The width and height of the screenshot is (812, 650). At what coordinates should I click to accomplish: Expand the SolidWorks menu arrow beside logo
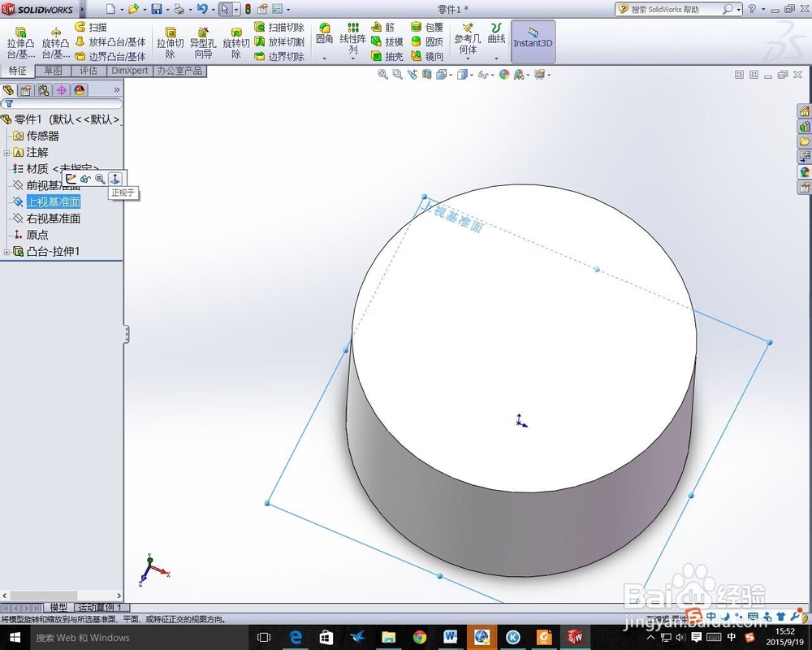pos(82,9)
